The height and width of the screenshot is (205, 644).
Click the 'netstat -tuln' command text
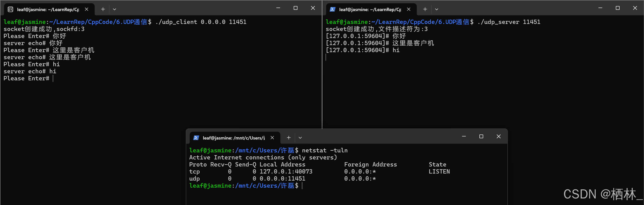[x=325, y=151]
